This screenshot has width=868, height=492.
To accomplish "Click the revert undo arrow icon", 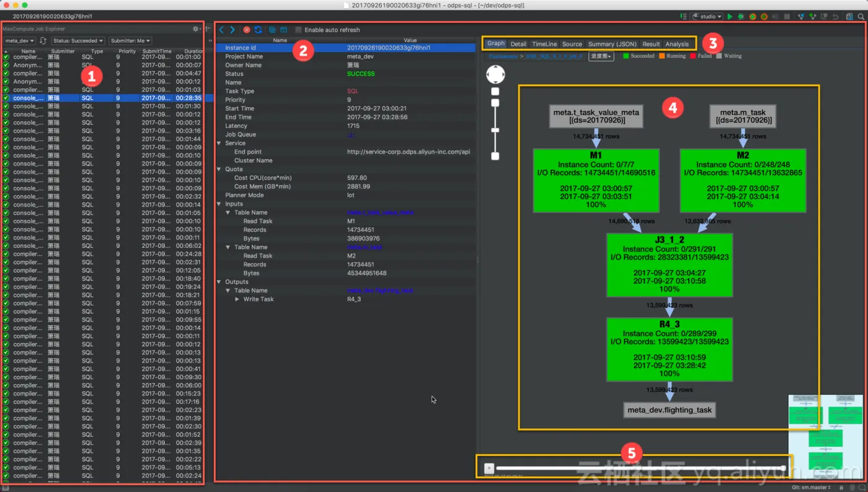I will (835, 17).
